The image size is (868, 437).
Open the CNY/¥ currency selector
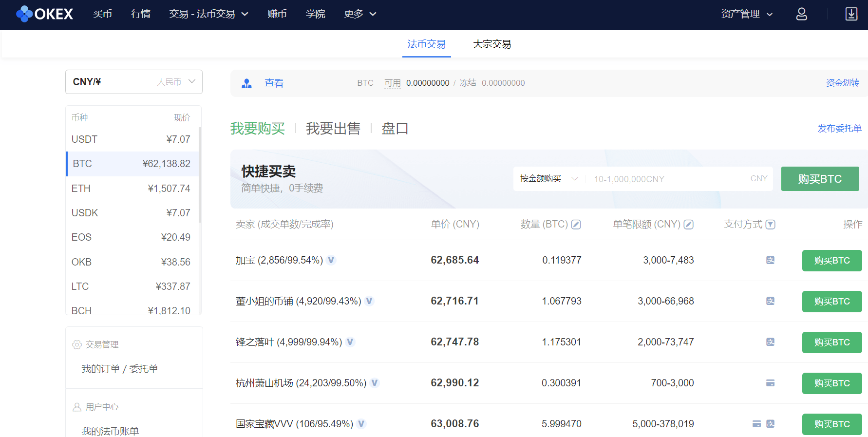134,82
